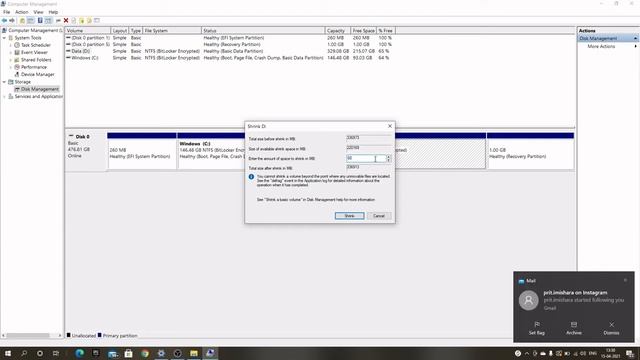The height and width of the screenshot is (360, 640).
Task: Sort by the Capacity column header
Action: [x=338, y=31]
